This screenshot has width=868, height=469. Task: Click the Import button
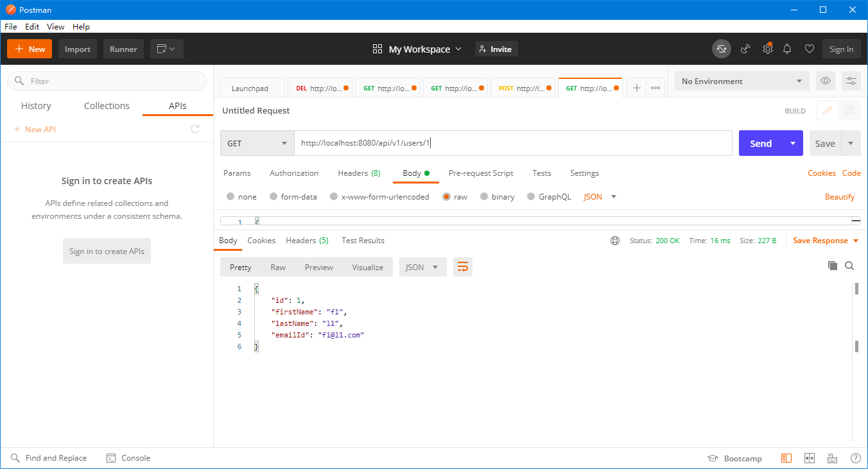78,49
